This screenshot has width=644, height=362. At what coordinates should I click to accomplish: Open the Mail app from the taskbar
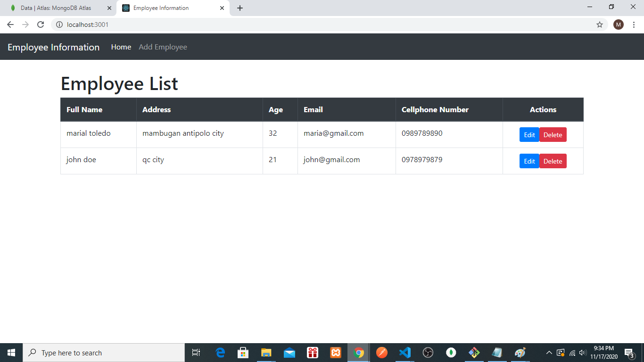[x=289, y=352]
